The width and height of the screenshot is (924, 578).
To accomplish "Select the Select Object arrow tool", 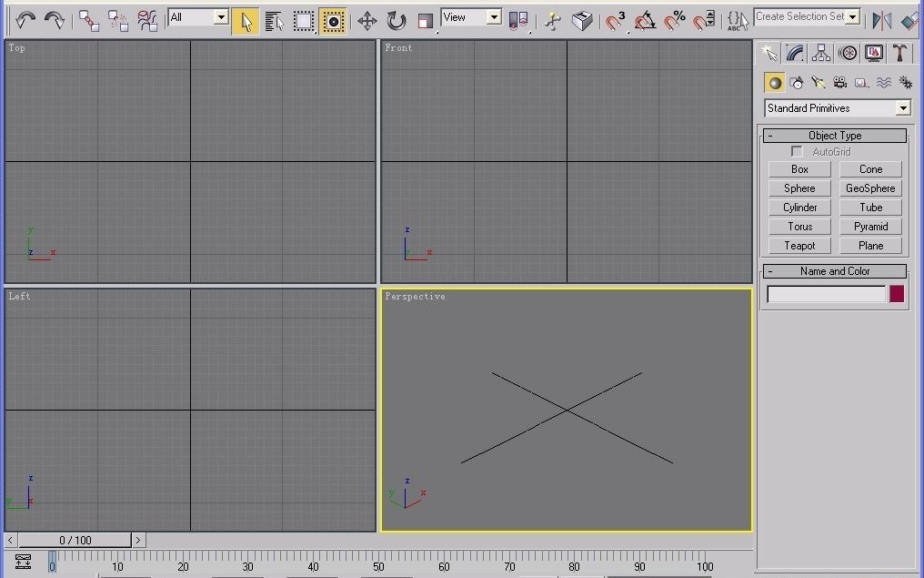I will (x=245, y=16).
